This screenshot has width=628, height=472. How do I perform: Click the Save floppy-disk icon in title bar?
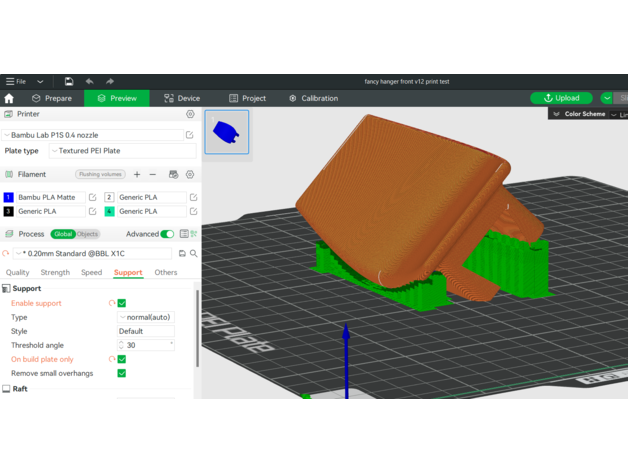pyautogui.click(x=68, y=81)
